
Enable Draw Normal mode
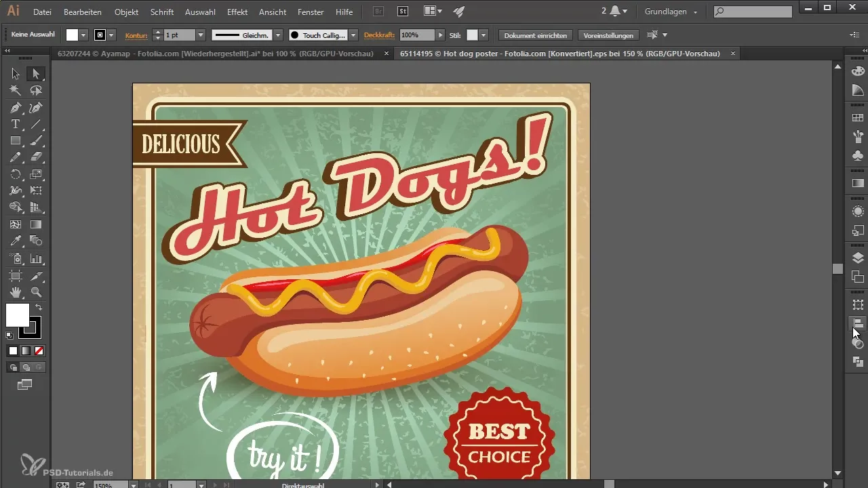(x=13, y=367)
